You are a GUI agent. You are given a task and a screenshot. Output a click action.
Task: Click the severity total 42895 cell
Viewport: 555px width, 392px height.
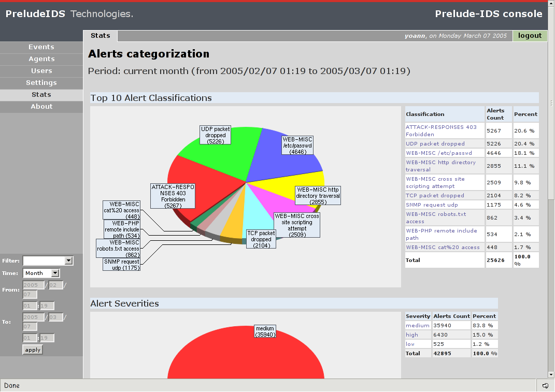coord(452,354)
